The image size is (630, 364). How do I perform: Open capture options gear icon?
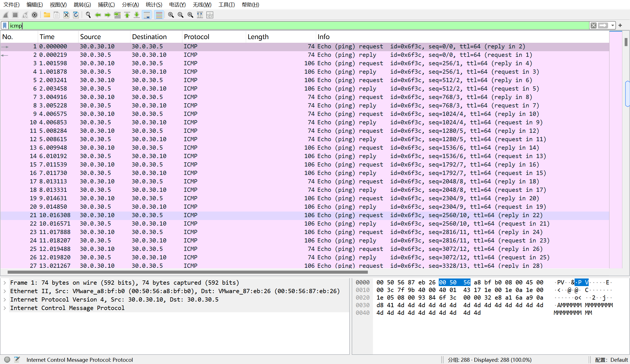coord(35,15)
